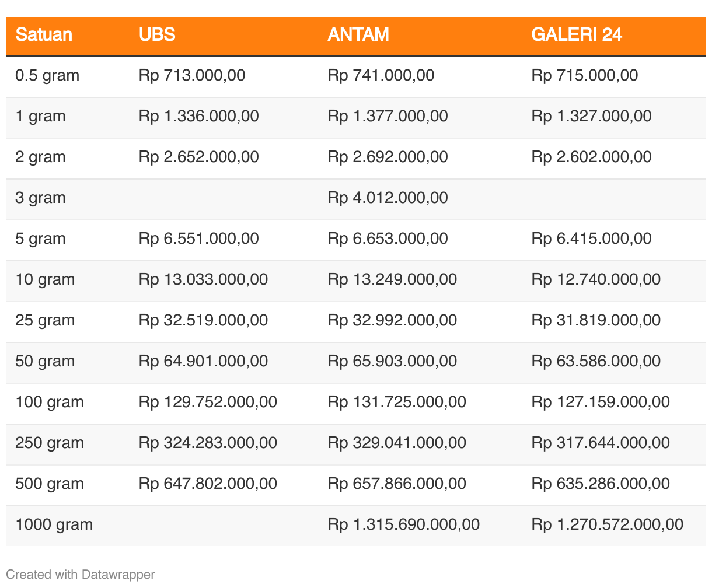
Task: Click ANTAM price Rp 1.315.690.000,00
Action: coord(404,524)
